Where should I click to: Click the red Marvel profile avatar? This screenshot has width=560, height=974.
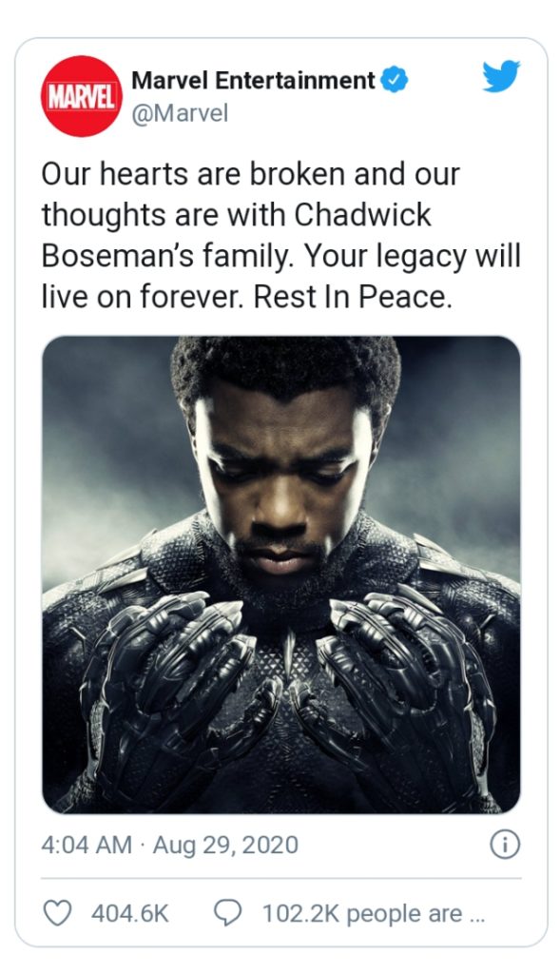coord(82,96)
